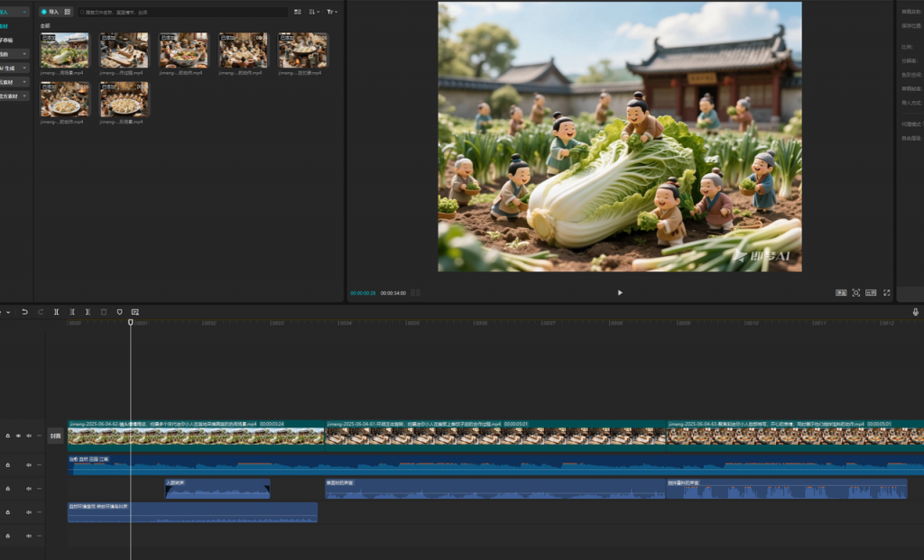Screen dimensions: 924x560
Task: Click the delete icon in timeline toolbar
Action: point(104,312)
